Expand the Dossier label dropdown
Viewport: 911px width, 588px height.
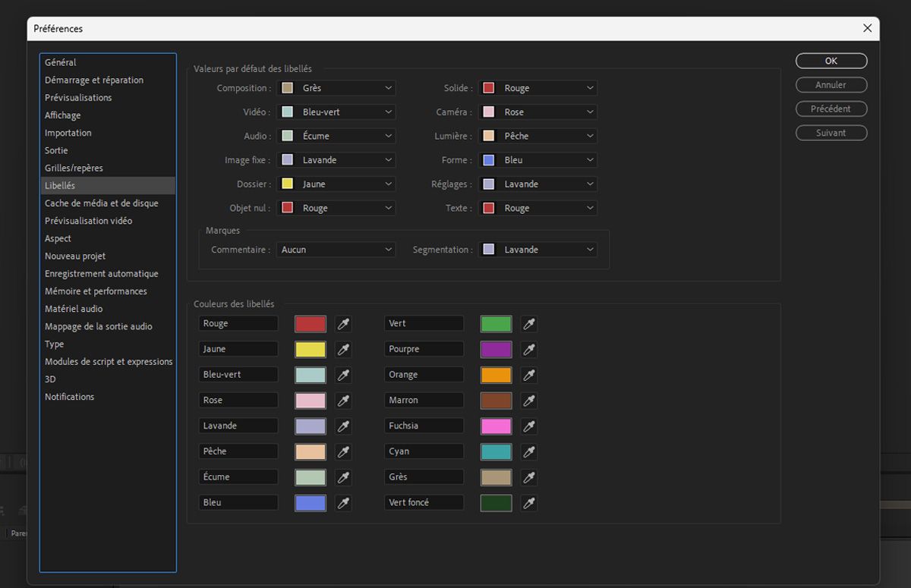(x=336, y=184)
